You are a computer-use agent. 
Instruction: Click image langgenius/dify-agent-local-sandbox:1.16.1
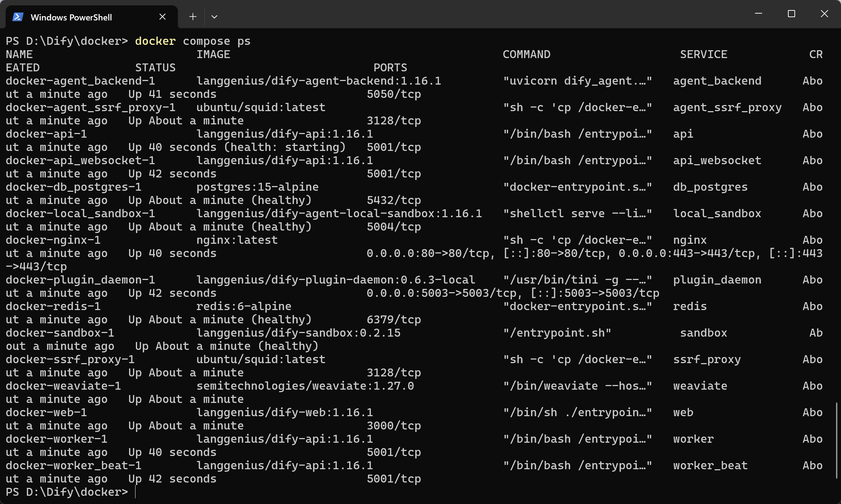click(339, 214)
